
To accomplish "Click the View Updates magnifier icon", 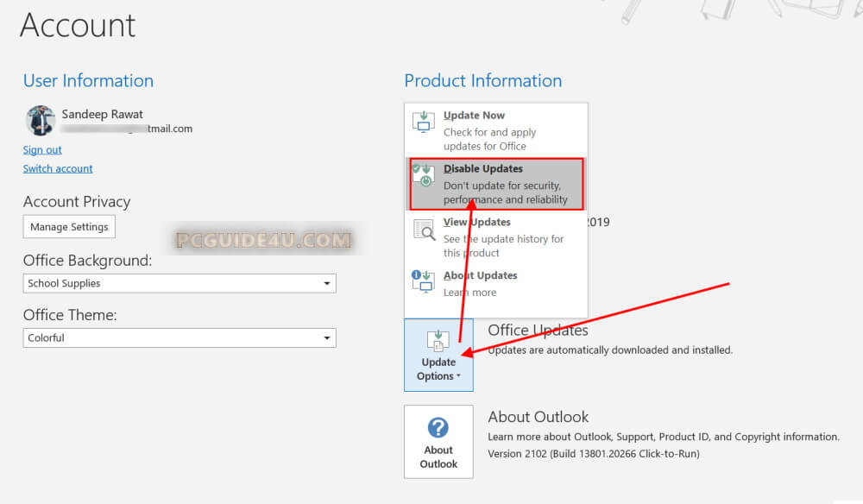I will [424, 230].
